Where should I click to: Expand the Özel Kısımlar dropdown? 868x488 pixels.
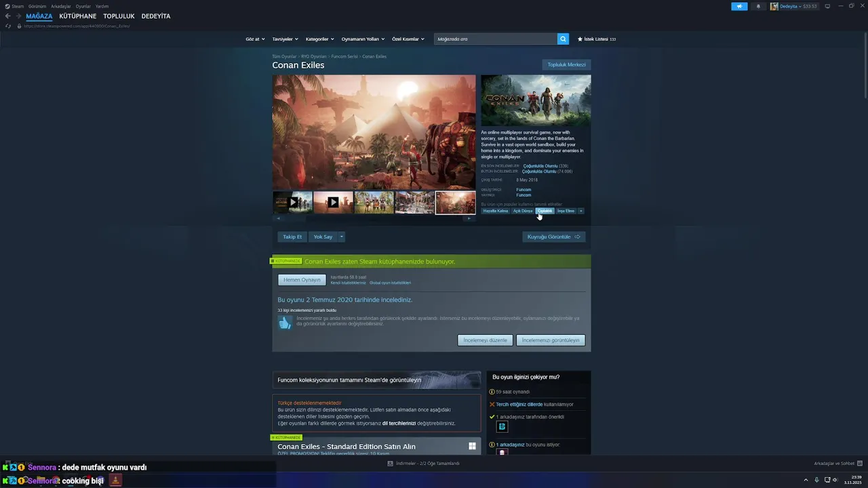click(x=408, y=39)
